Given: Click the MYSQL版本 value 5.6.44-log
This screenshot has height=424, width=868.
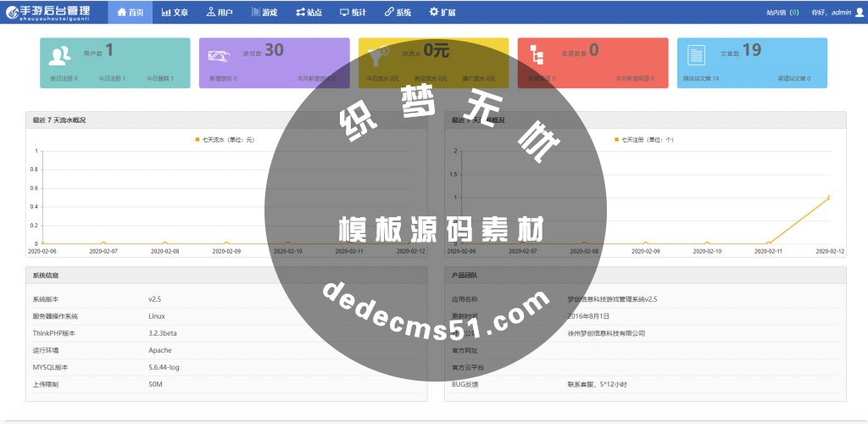Looking at the screenshot, I should (x=164, y=367).
